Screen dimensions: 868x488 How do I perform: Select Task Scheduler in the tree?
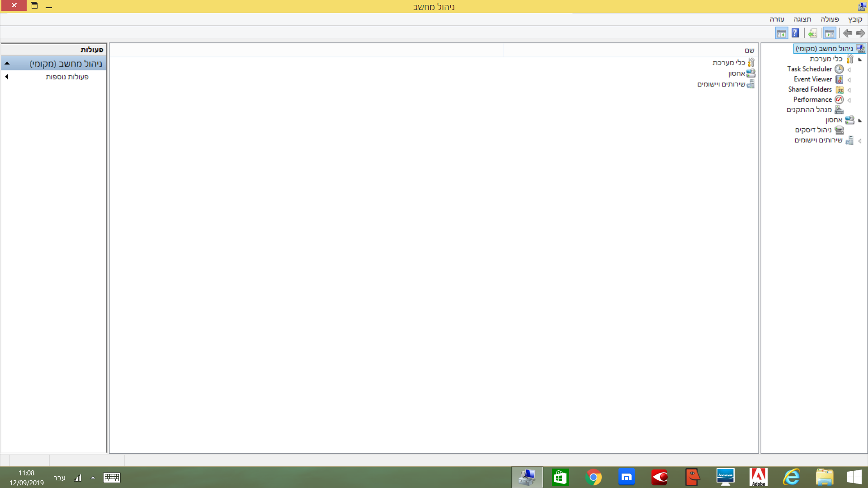(809, 69)
